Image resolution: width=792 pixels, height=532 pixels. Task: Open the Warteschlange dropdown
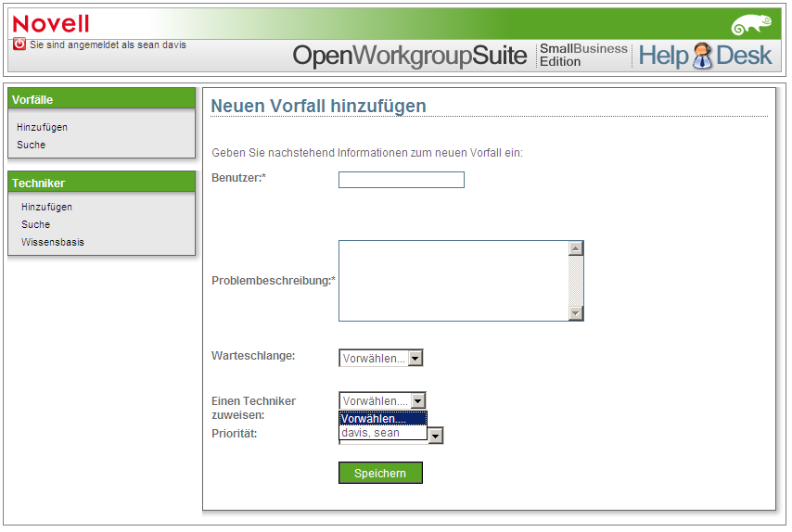380,358
